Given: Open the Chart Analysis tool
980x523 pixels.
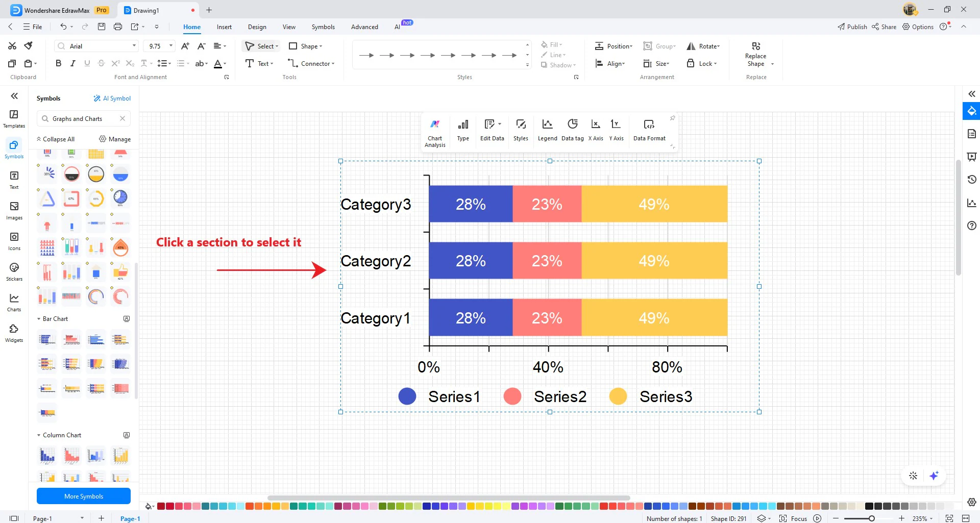Looking at the screenshot, I should point(435,132).
